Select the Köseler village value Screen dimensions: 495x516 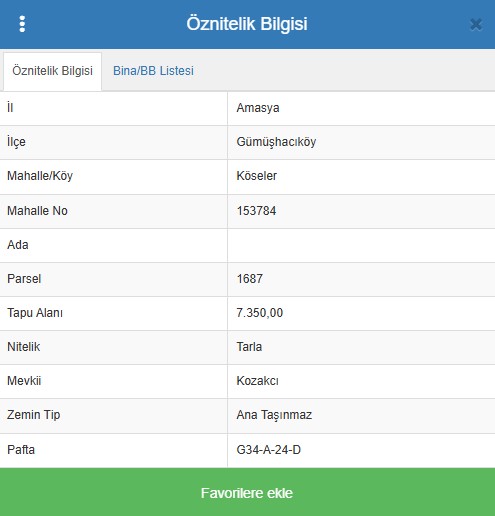(x=256, y=176)
